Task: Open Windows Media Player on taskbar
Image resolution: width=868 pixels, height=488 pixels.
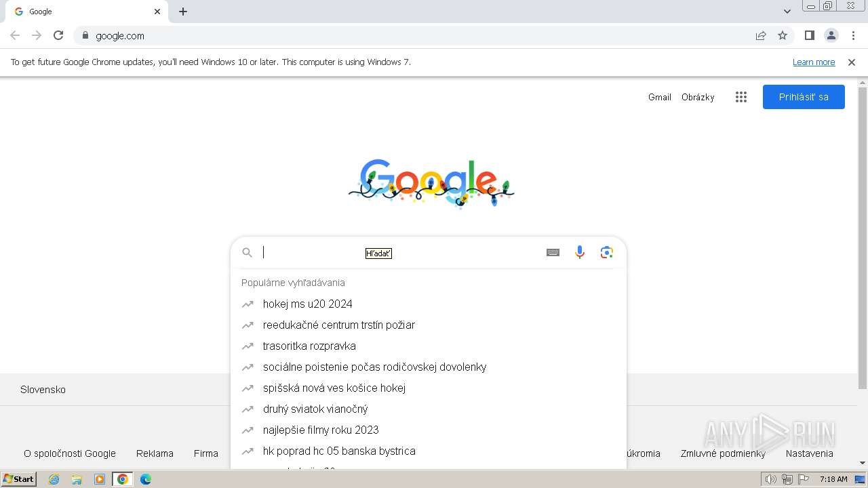Action: (x=100, y=479)
